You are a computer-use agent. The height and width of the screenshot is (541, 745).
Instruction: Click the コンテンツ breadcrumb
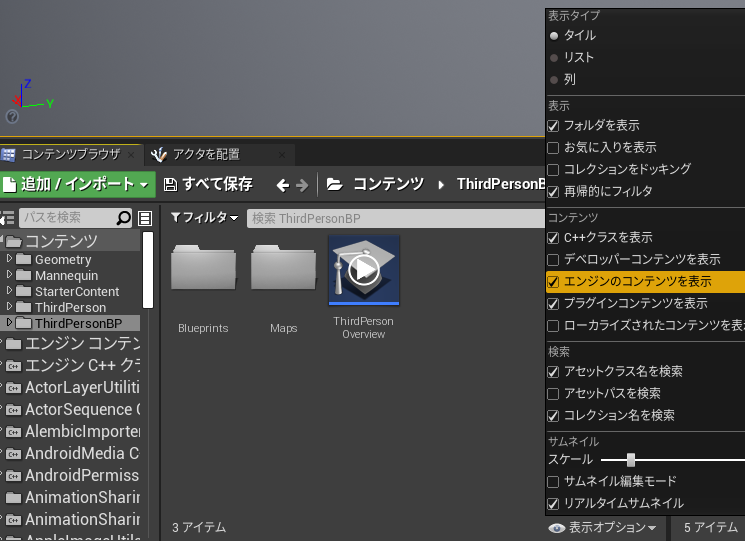[388, 184]
